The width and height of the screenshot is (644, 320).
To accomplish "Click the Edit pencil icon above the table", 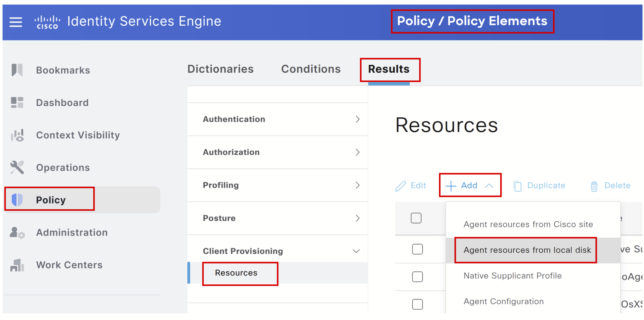I will pos(401,185).
